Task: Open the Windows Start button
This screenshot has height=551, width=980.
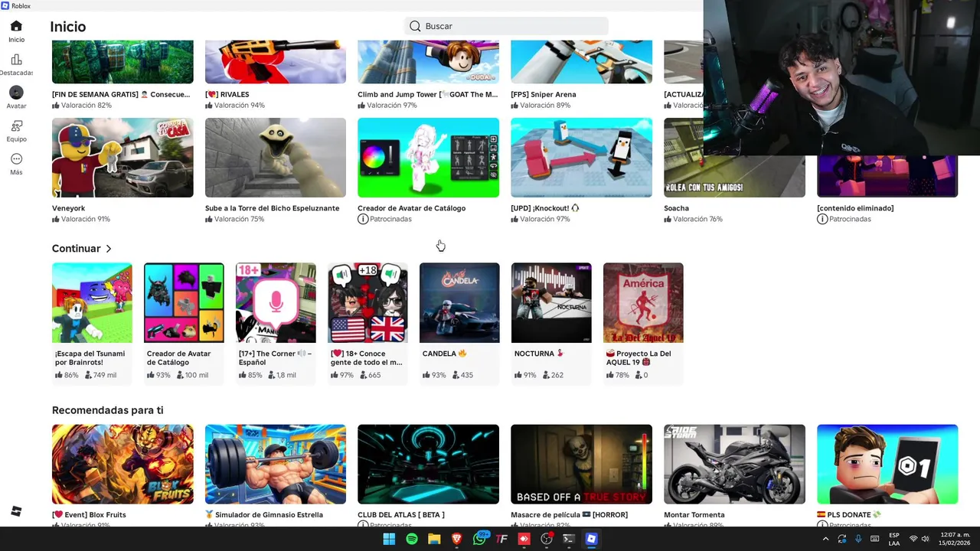Action: [x=389, y=539]
